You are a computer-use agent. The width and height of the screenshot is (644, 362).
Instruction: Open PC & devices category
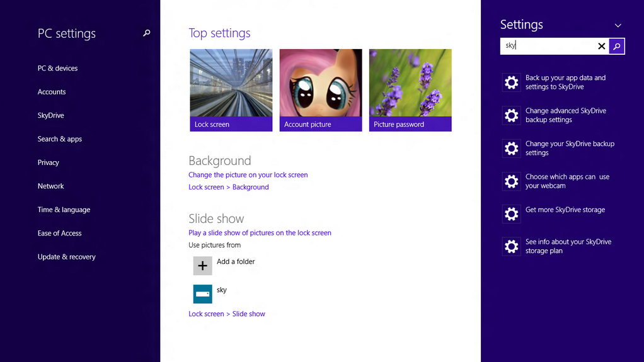tap(57, 68)
